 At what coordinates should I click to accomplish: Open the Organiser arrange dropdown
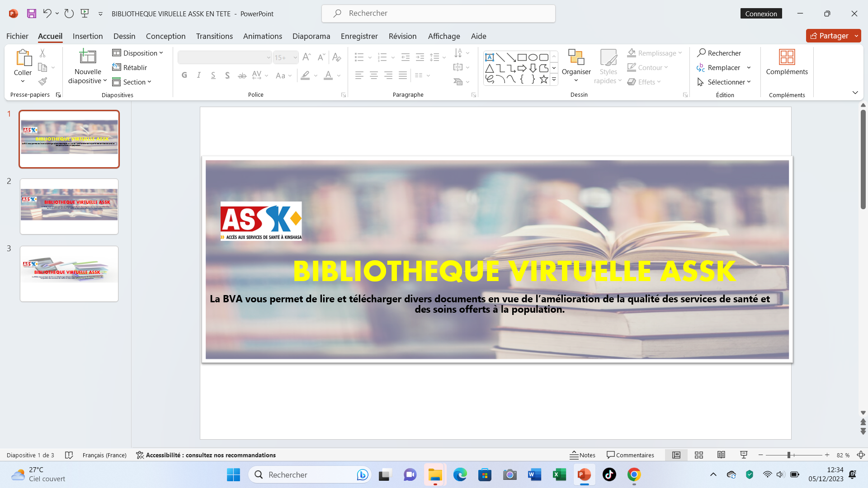click(576, 66)
